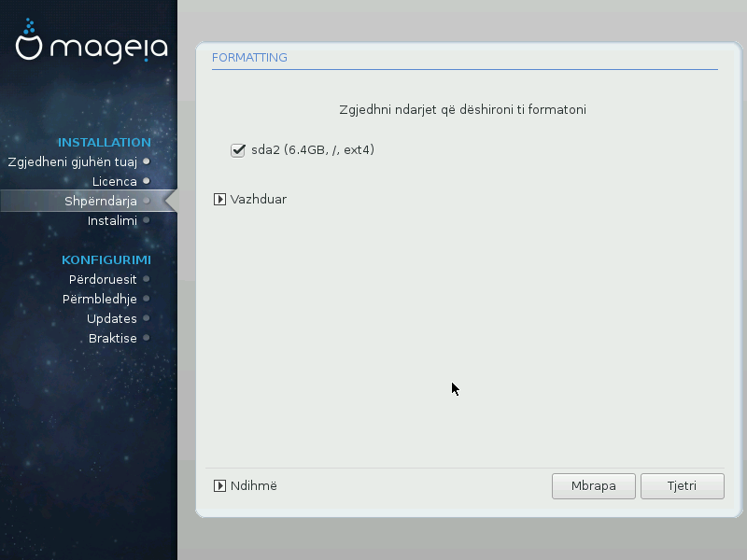Uncheck the sda2 partition checkbox
Viewport: 747px width, 560px height.
[238, 149]
